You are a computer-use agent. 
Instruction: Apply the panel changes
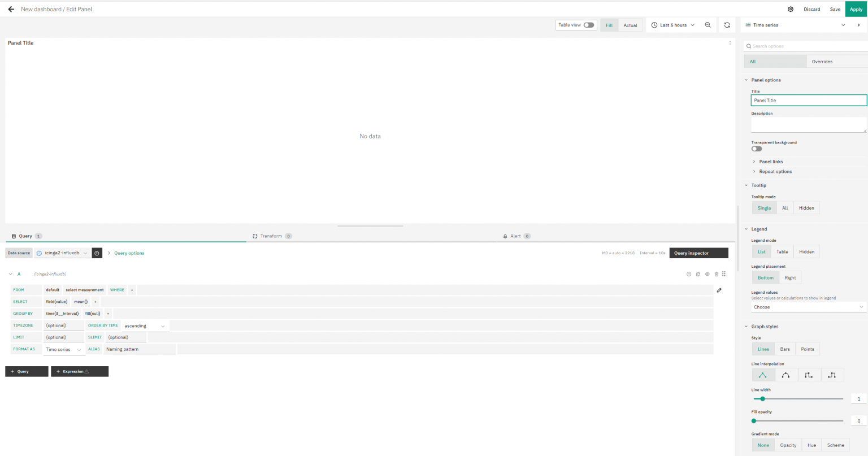click(x=856, y=9)
